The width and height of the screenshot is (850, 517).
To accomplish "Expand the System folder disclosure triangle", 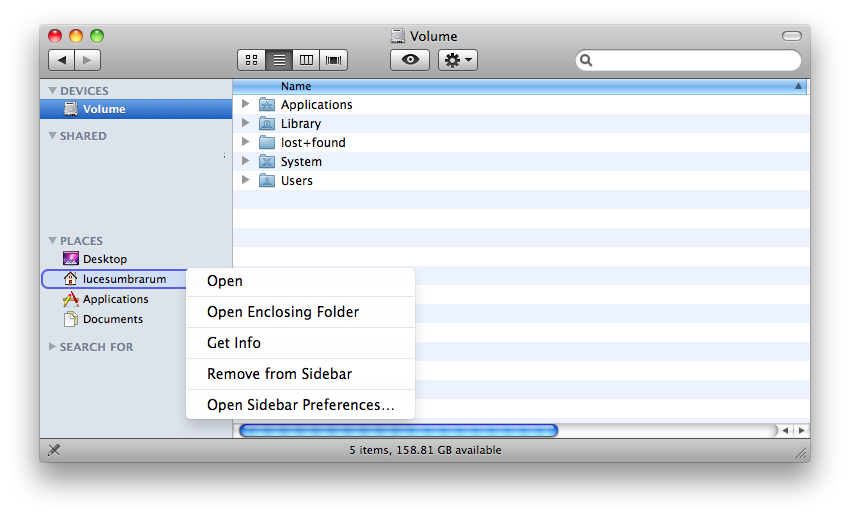I will tap(246, 160).
